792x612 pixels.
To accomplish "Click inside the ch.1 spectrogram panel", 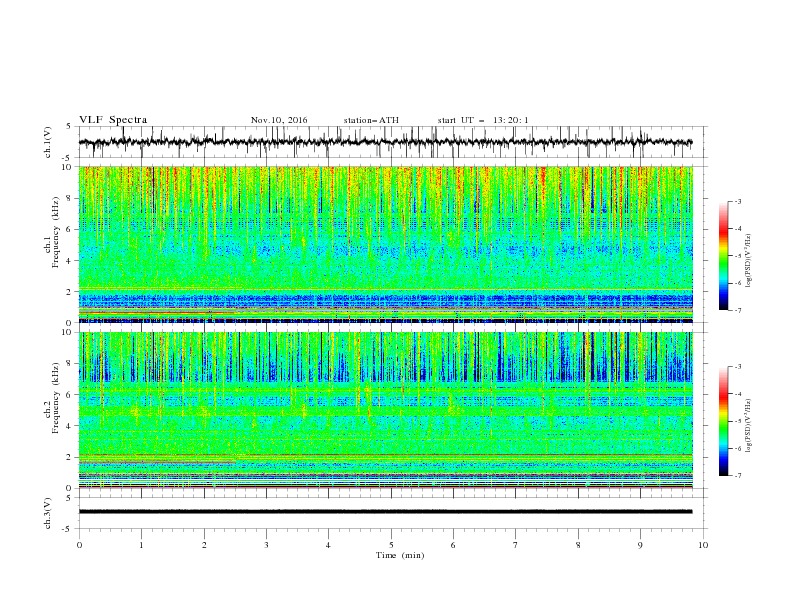I will [385, 244].
